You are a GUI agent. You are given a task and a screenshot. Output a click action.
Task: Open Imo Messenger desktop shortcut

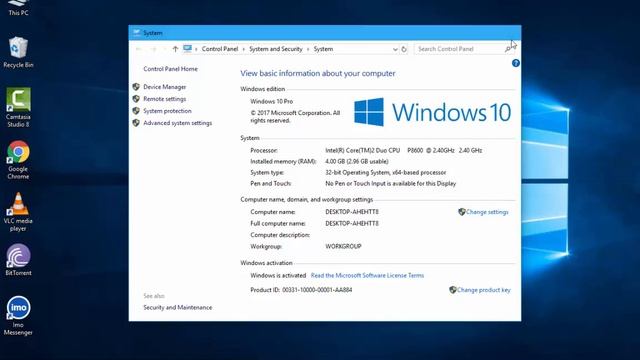point(18,316)
